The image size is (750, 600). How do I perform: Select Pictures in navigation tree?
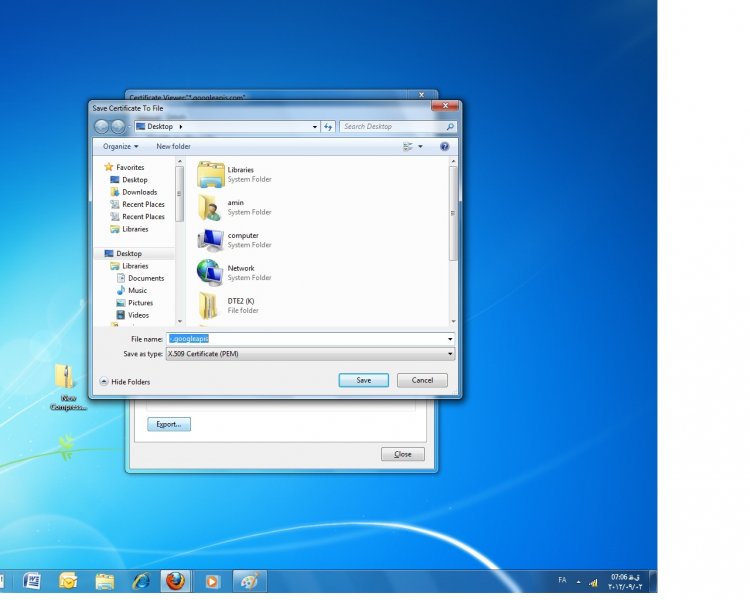pos(135,303)
